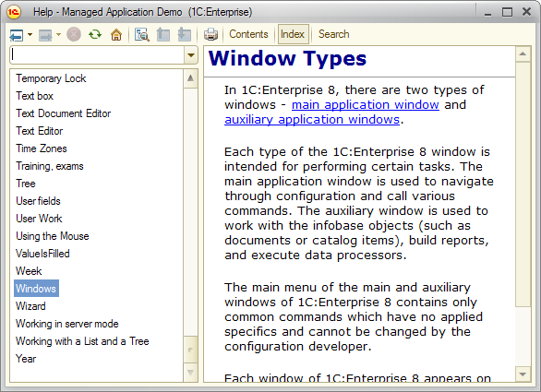Screen dimensions: 541x392
Task: Select the Tree index entry
Action: point(26,184)
